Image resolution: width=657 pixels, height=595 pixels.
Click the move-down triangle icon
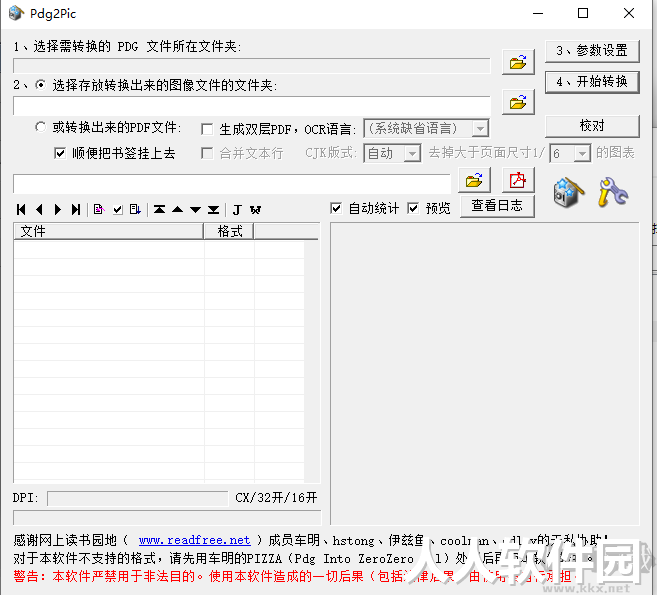click(195, 210)
